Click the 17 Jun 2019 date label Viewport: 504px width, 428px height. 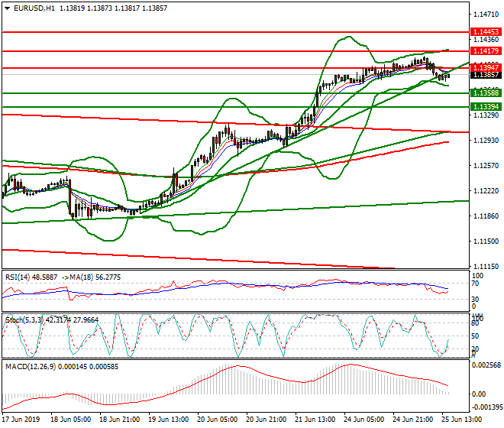(x=21, y=420)
